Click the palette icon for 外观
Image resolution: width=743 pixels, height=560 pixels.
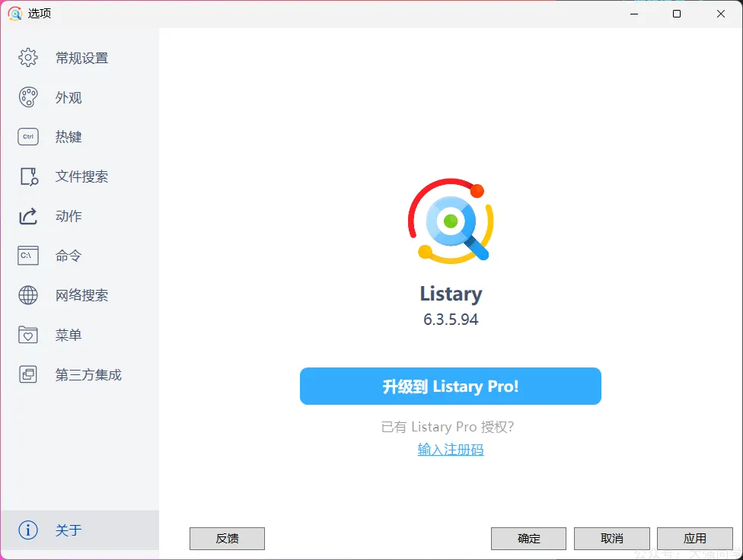click(28, 97)
